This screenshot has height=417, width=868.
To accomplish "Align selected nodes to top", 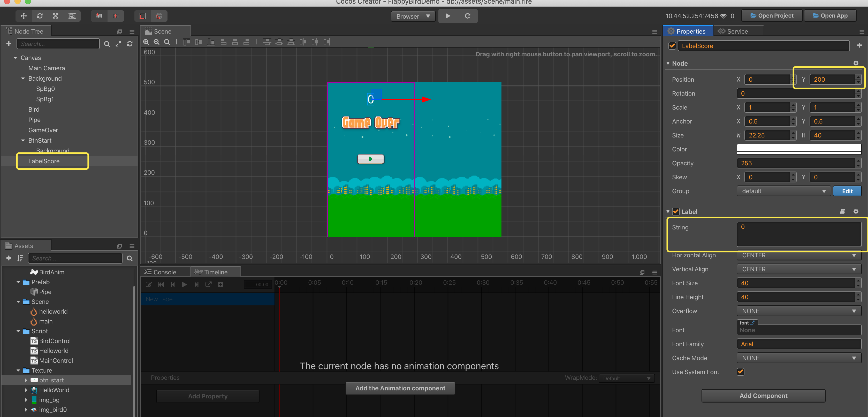I will [x=187, y=42].
